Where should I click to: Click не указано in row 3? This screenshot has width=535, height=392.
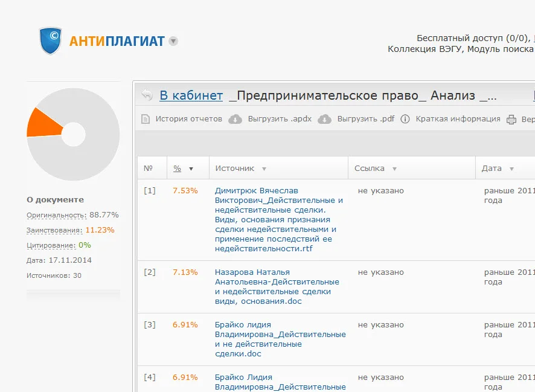(x=381, y=324)
